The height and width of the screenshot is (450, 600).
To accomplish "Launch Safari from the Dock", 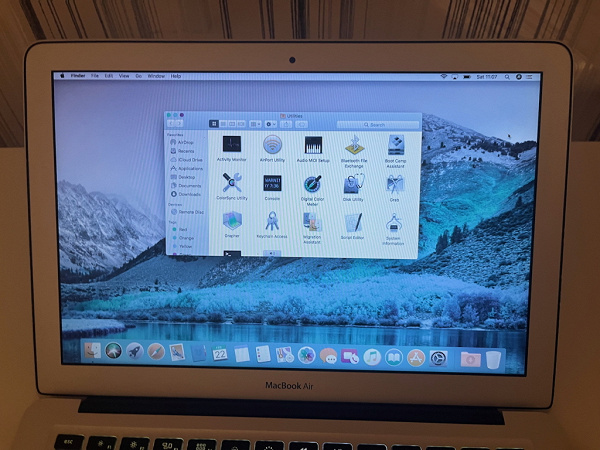I will tap(156, 352).
